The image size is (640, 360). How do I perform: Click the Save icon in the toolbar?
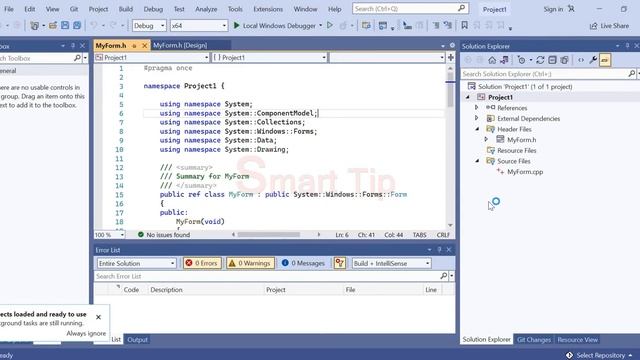[x=65, y=25]
